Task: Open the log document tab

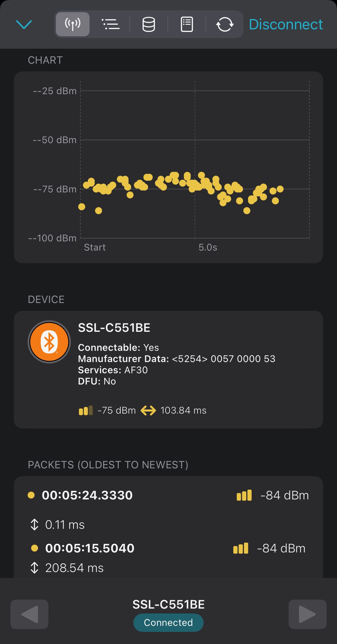Action: [187, 24]
